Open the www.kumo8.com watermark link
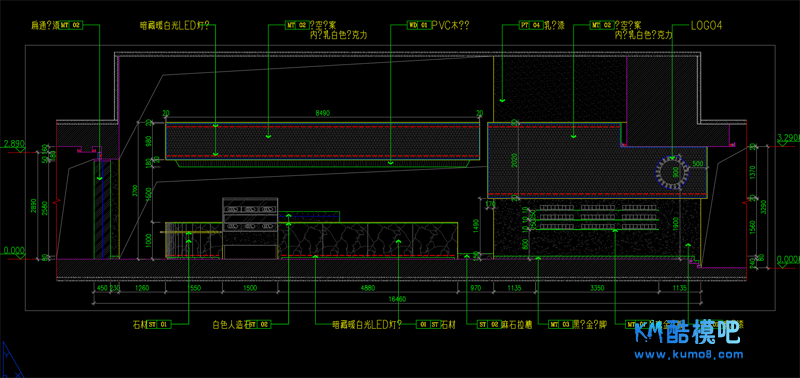Image resolution: width=800 pixels, height=378 pixels. click(689, 355)
